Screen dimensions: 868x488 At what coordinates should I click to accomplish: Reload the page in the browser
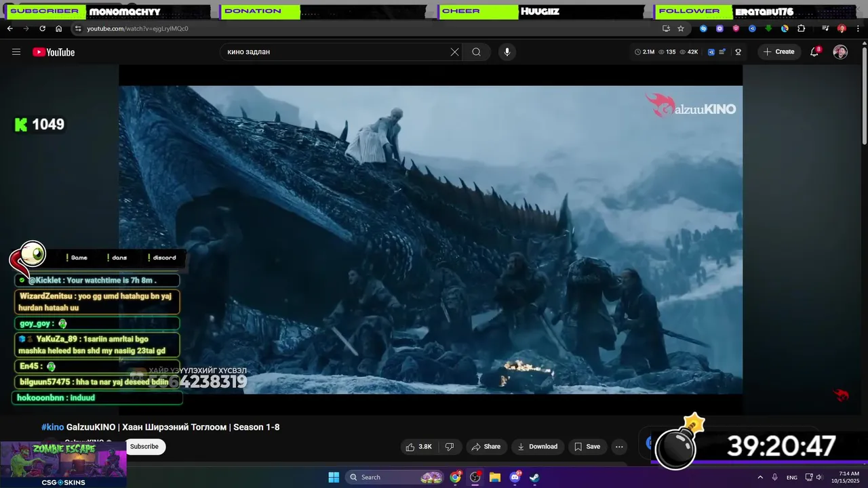coord(42,28)
